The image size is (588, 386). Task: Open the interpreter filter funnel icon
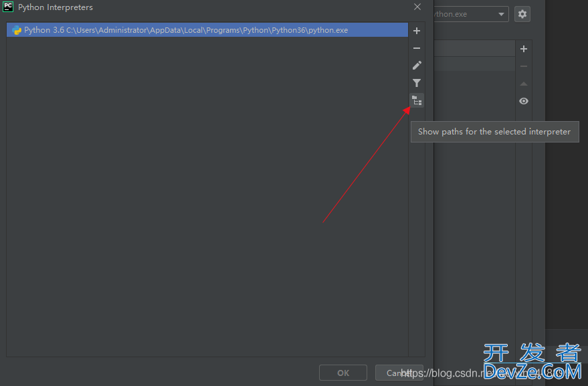(417, 83)
